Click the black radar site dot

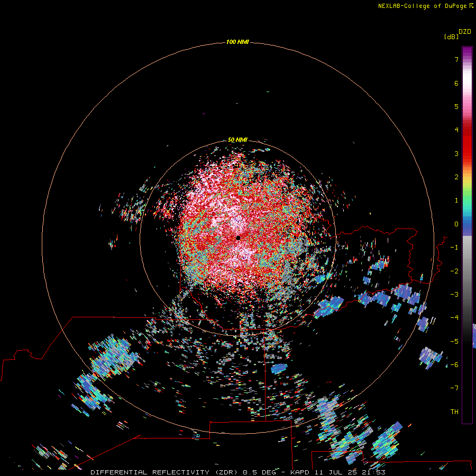tap(239, 237)
